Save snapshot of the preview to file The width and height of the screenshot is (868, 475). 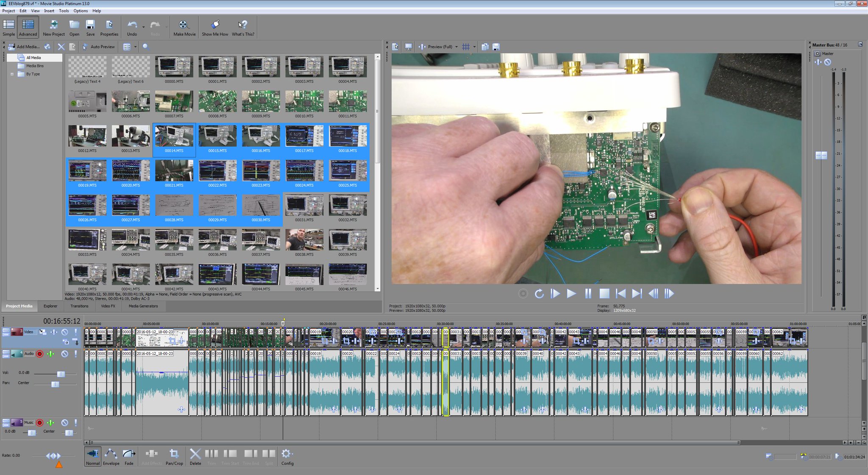(x=496, y=47)
